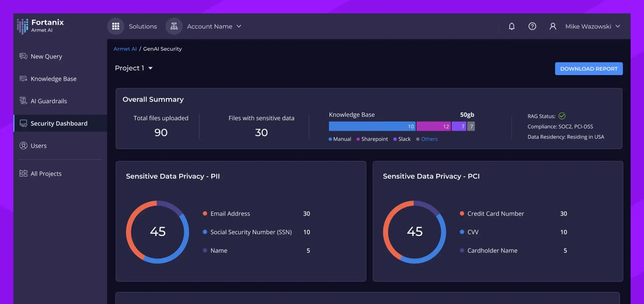The width and height of the screenshot is (644, 304).
Task: Click the Account hierarchy icon
Action: coord(174,26)
